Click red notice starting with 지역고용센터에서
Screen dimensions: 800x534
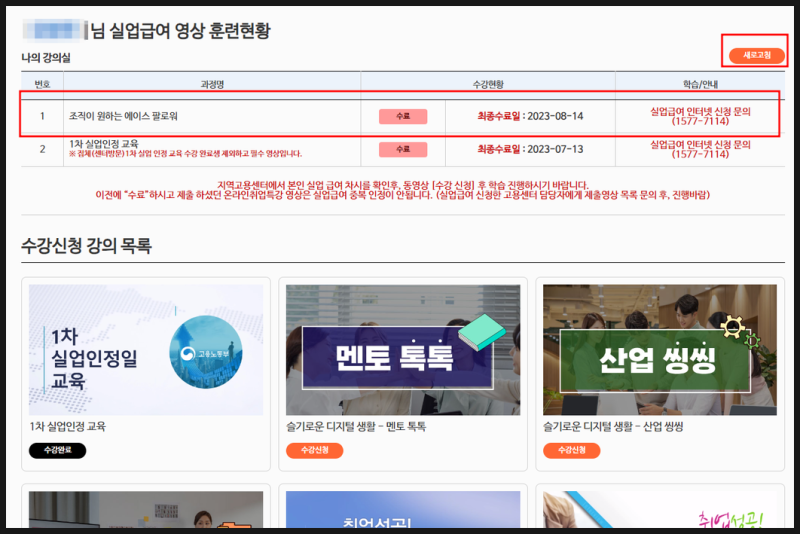403,185
